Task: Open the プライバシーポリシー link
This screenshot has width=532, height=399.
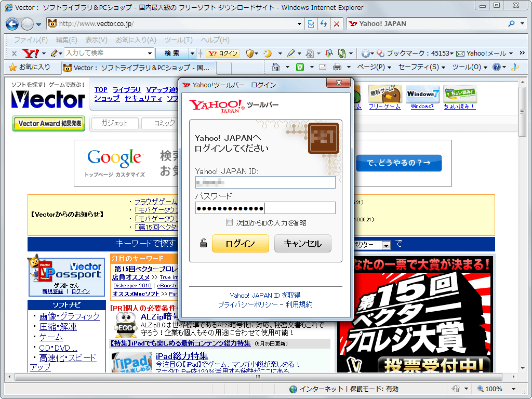Action: point(248,304)
